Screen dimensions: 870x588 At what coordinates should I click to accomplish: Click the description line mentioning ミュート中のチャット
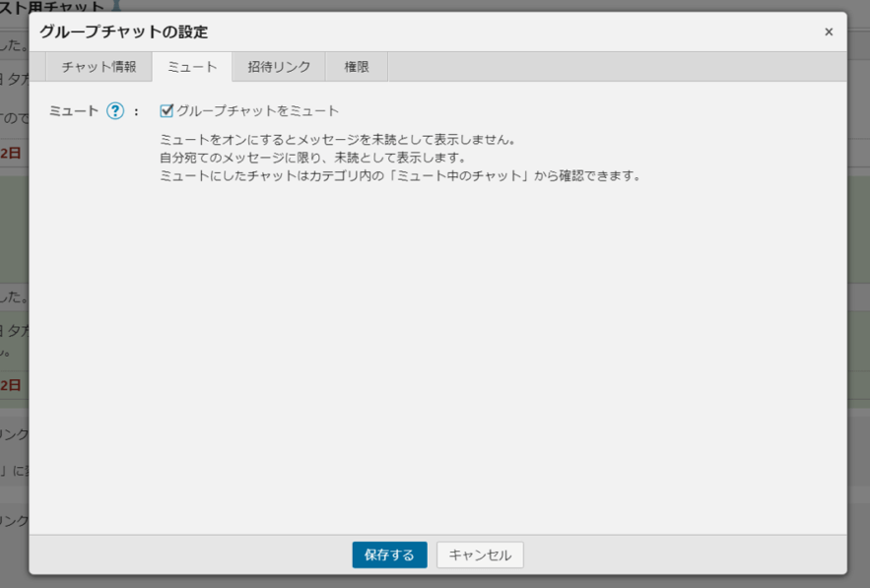coord(400,176)
